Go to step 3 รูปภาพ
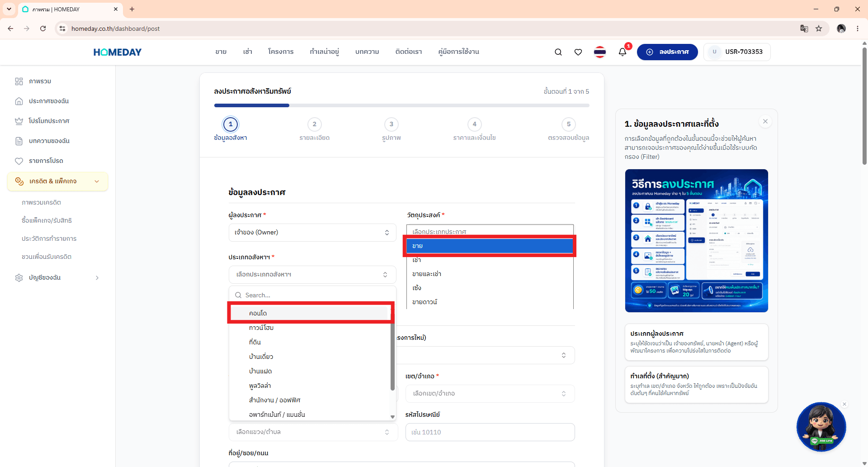 pyautogui.click(x=392, y=129)
